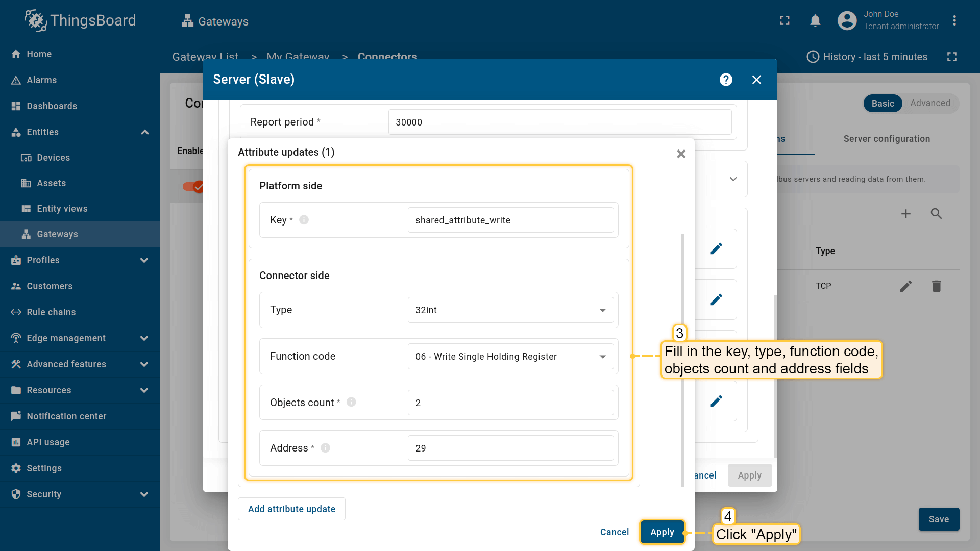The height and width of the screenshot is (551, 980).
Task: Click the add connector plus icon
Action: [905, 214]
